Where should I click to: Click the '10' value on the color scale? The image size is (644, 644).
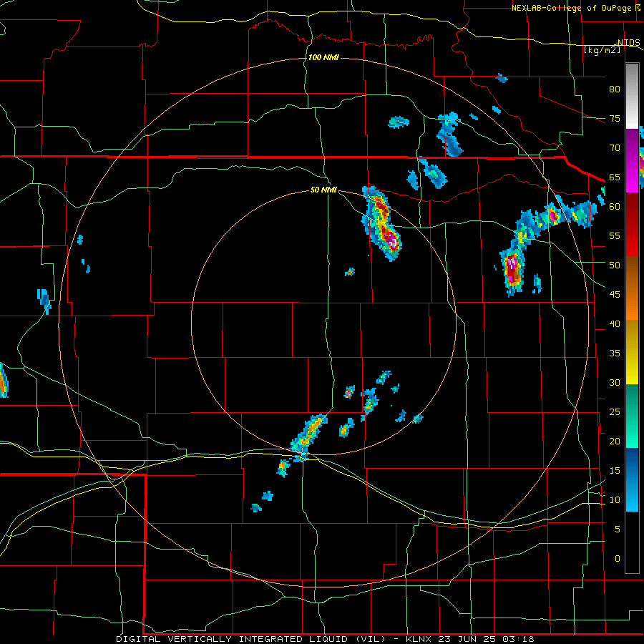tap(615, 500)
